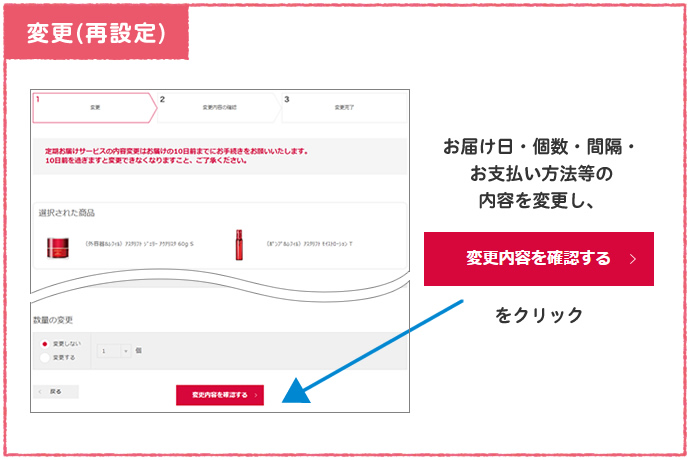
Task: Click the をクリック instruction text
Action: [x=539, y=315]
